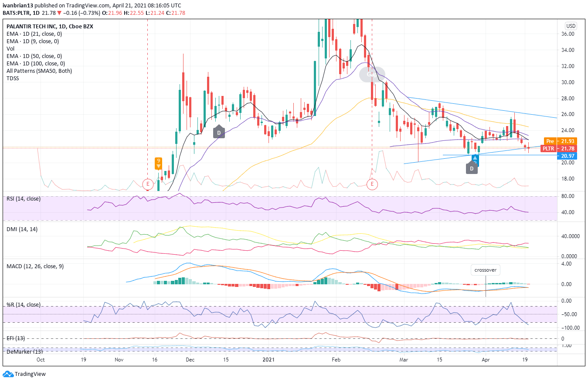Click the earnings E marker near November 16
Image resolution: width=588 pixels, height=382 pixels.
pyautogui.click(x=147, y=184)
